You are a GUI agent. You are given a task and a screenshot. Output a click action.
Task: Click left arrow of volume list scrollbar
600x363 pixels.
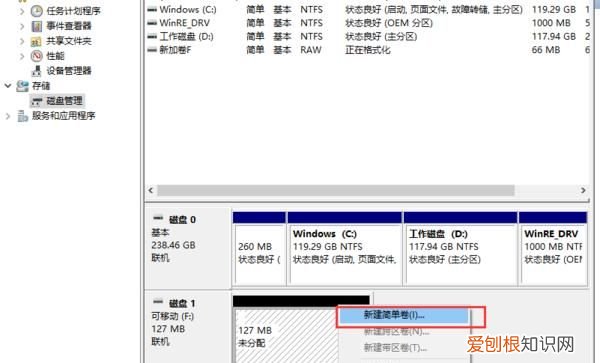[x=151, y=190]
